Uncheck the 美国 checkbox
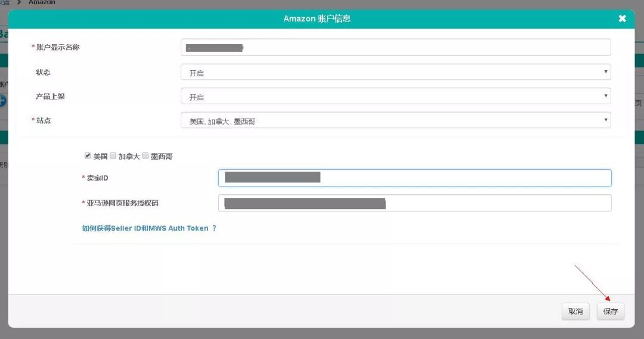This screenshot has height=339, width=644. point(88,155)
